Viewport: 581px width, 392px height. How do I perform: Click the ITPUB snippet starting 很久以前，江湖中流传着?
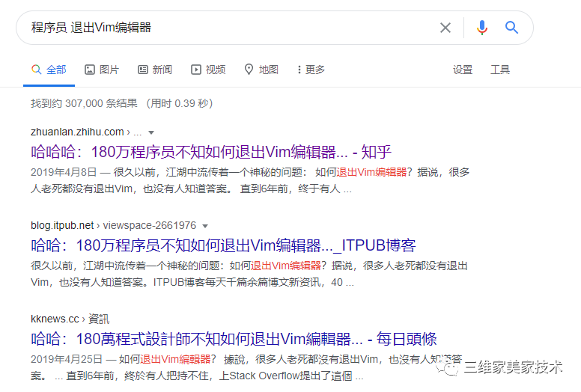click(x=249, y=274)
